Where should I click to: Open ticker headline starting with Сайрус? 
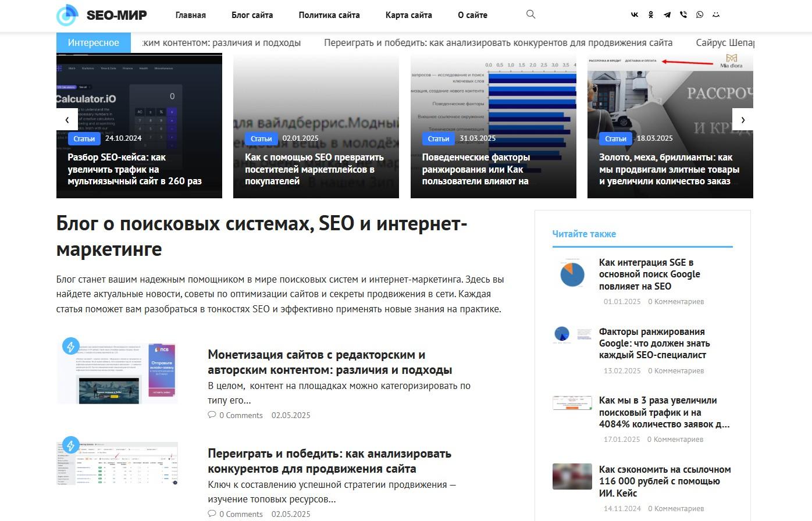click(725, 42)
